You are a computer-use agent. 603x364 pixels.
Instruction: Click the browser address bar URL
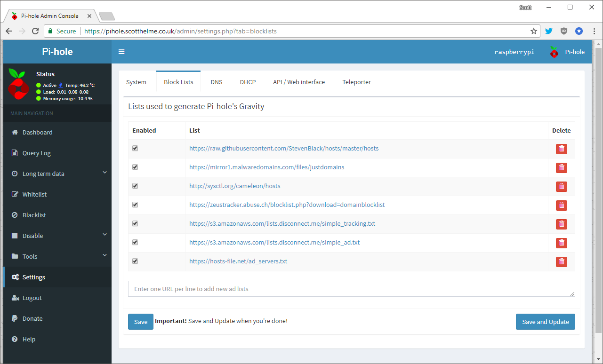tap(180, 31)
